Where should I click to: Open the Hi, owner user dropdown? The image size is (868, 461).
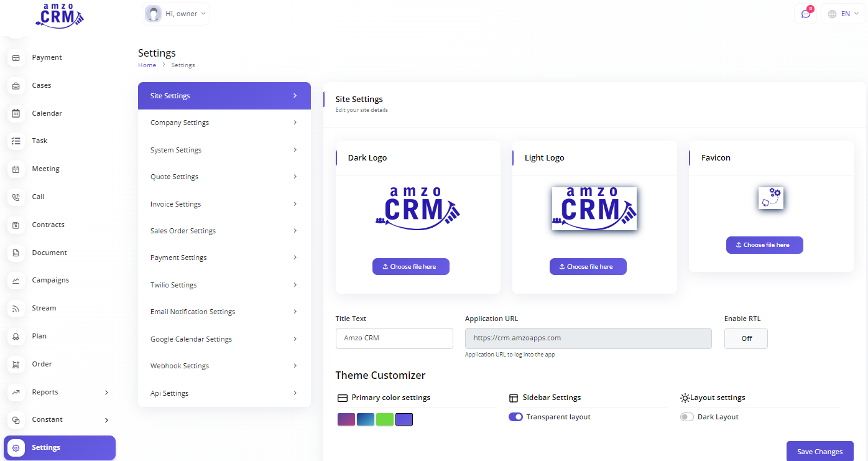pos(176,14)
